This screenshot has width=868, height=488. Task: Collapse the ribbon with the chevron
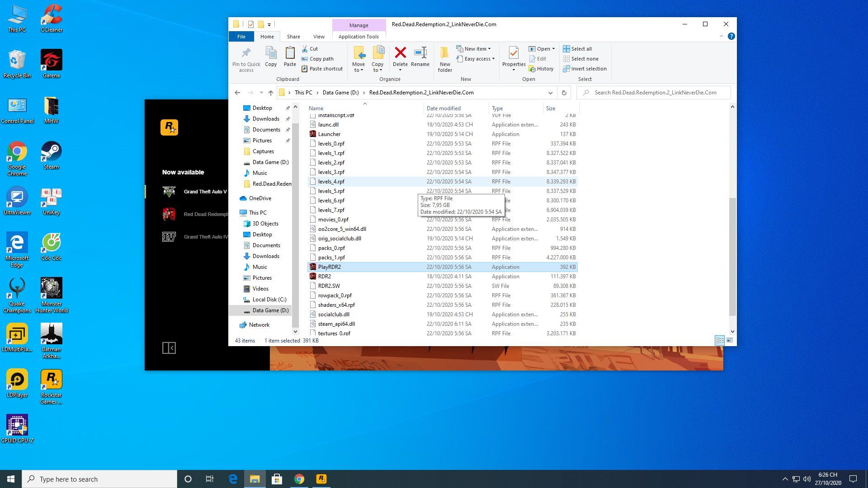[x=722, y=36]
